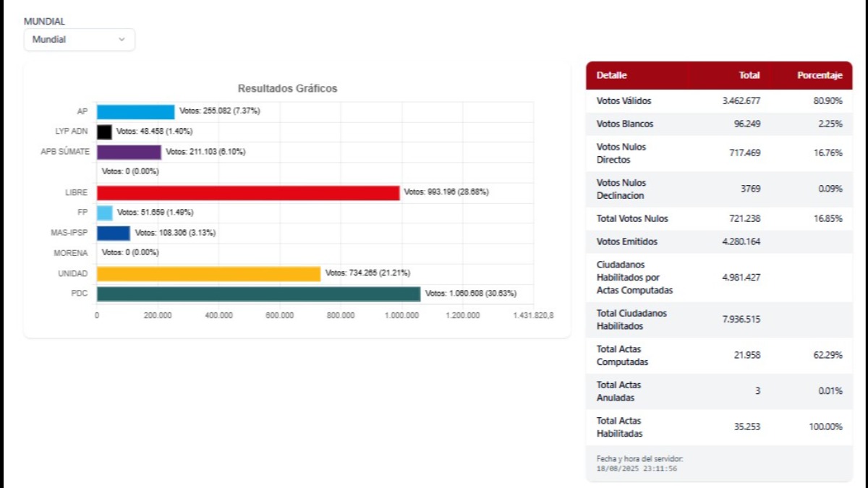Click the light blue AP bar

[136, 111]
